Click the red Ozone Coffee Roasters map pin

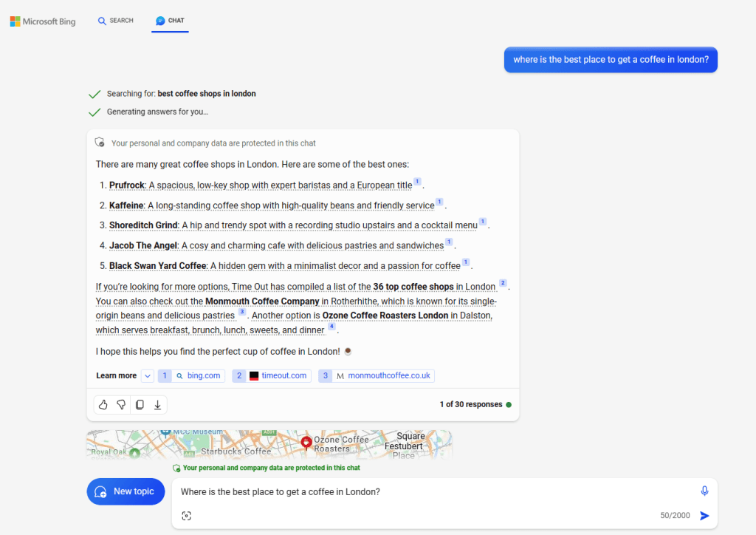point(306,443)
